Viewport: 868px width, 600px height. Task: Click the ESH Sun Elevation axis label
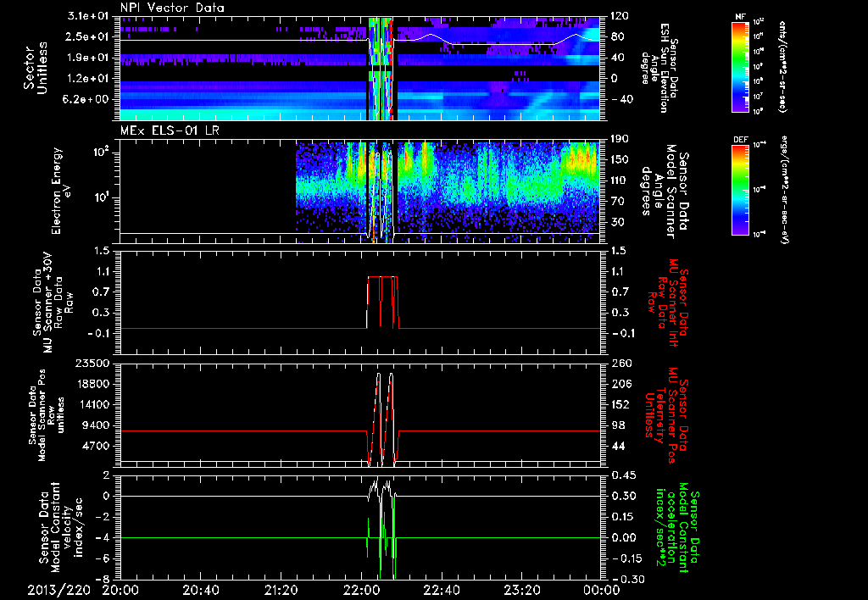point(663,68)
